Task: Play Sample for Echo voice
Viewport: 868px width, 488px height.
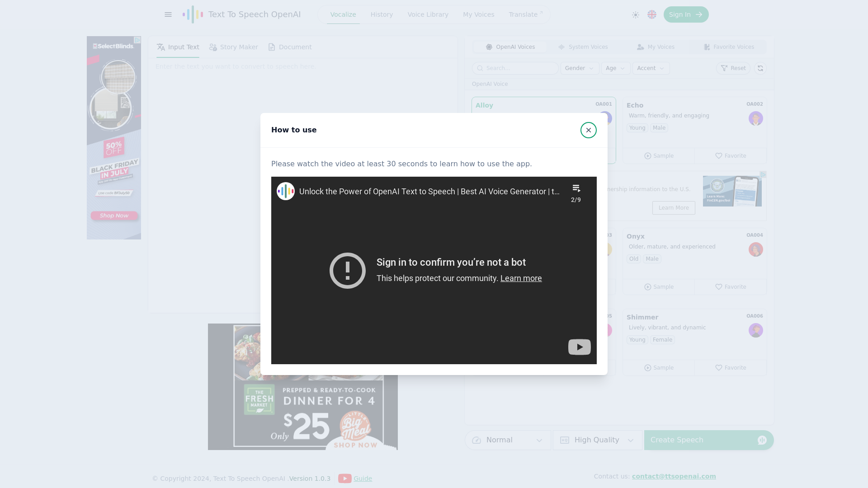Action: (659, 156)
